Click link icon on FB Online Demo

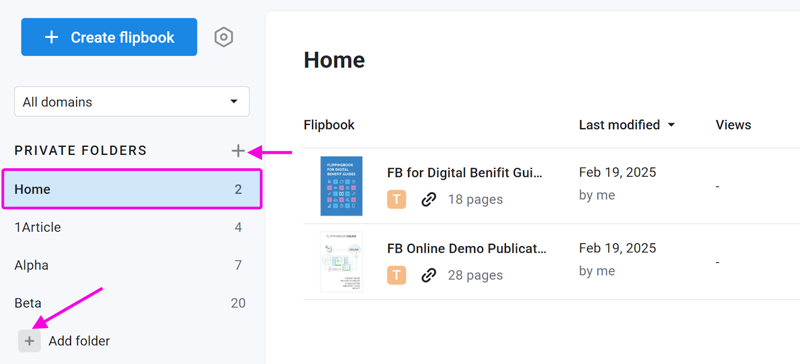pyautogui.click(x=429, y=275)
